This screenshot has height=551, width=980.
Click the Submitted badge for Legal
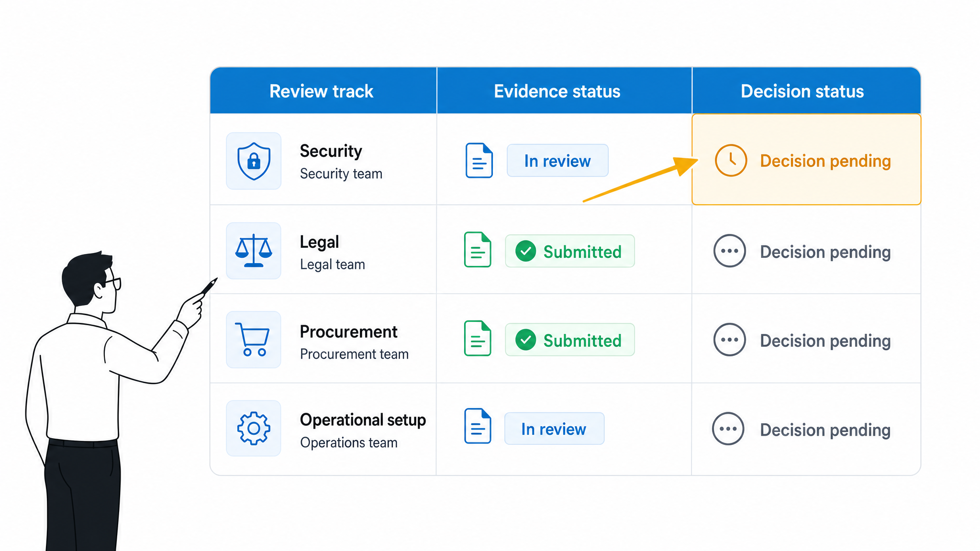[x=570, y=251]
